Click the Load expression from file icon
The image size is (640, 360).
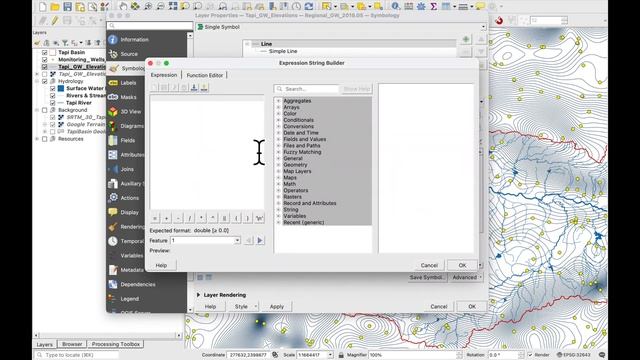click(194, 87)
